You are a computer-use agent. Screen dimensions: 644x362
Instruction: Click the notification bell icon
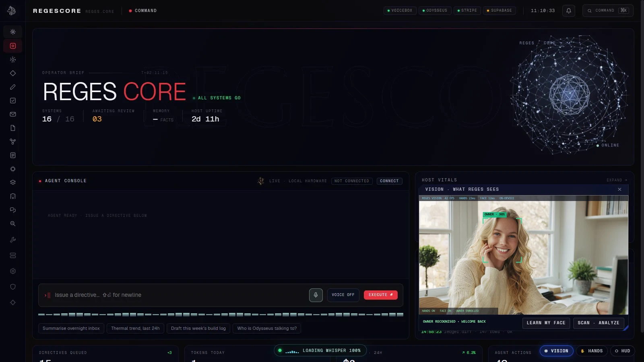pyautogui.click(x=569, y=11)
